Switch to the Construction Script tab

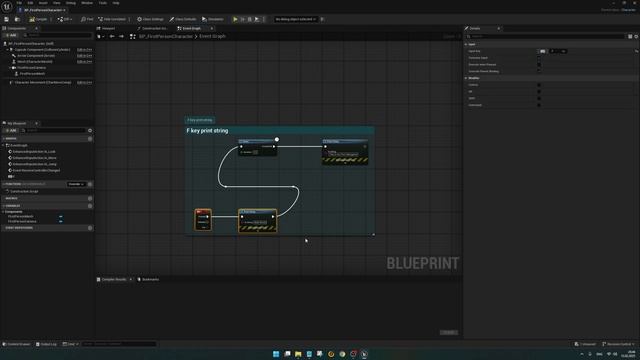(153, 29)
